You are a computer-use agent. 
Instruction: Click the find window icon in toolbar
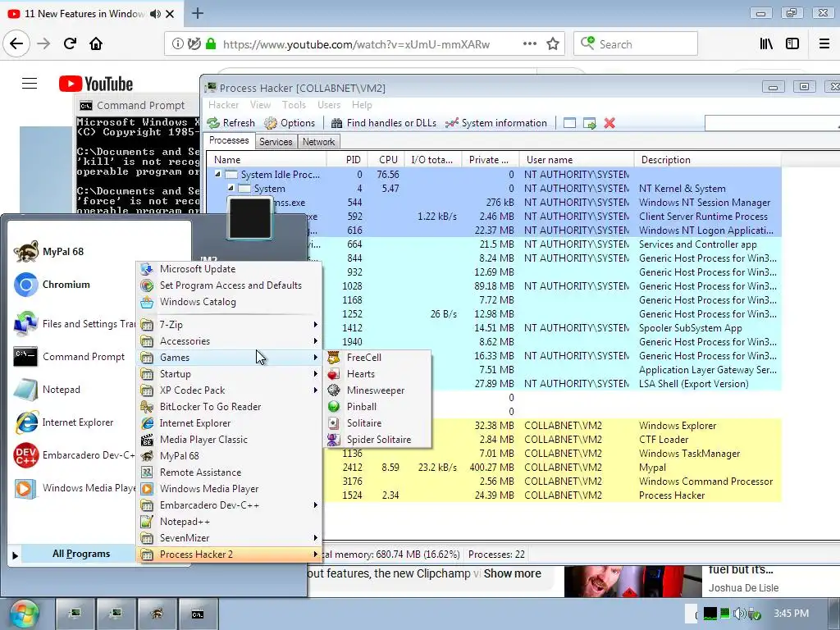[569, 123]
